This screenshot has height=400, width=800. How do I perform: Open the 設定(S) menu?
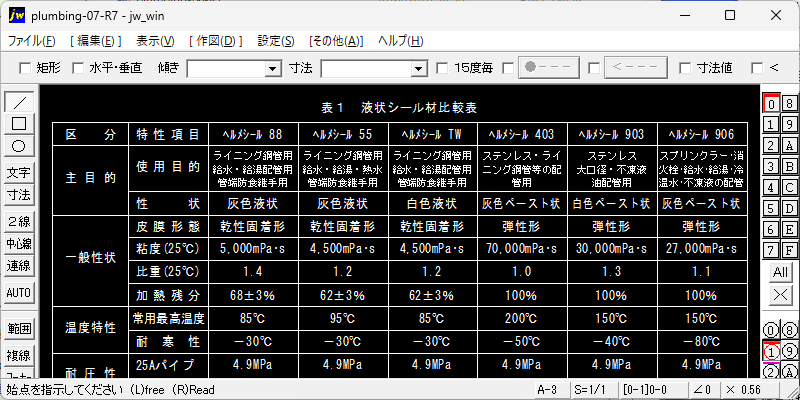[x=276, y=41]
